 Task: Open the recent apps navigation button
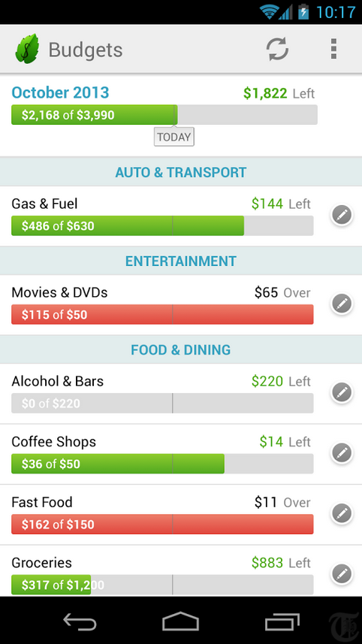[x=282, y=621]
